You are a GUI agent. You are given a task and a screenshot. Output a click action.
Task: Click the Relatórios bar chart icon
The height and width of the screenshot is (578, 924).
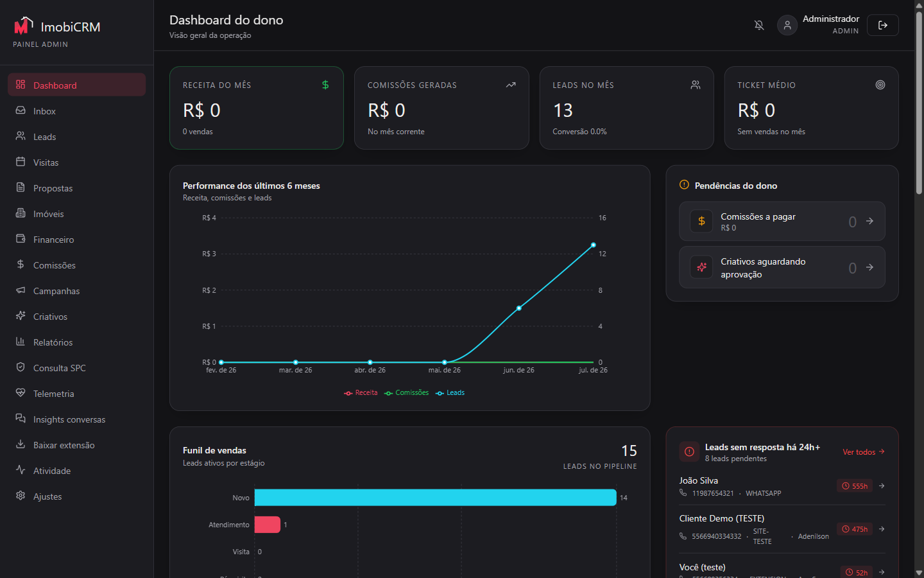click(x=21, y=342)
